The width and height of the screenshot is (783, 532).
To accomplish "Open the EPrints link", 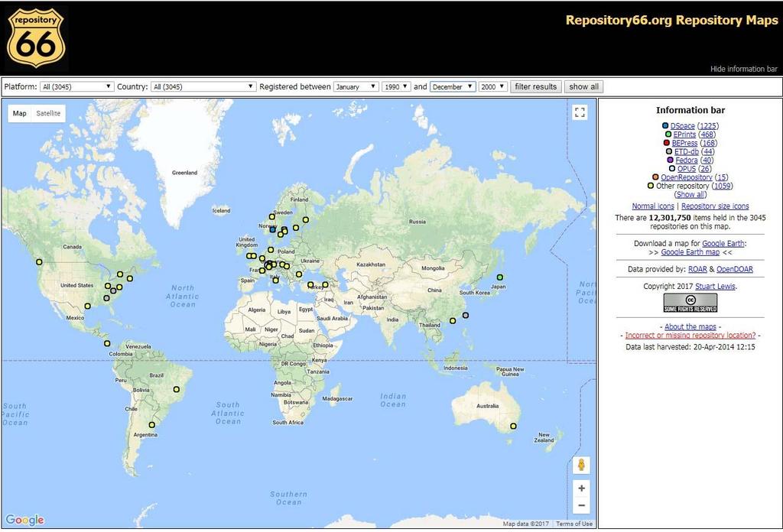I will (684, 135).
